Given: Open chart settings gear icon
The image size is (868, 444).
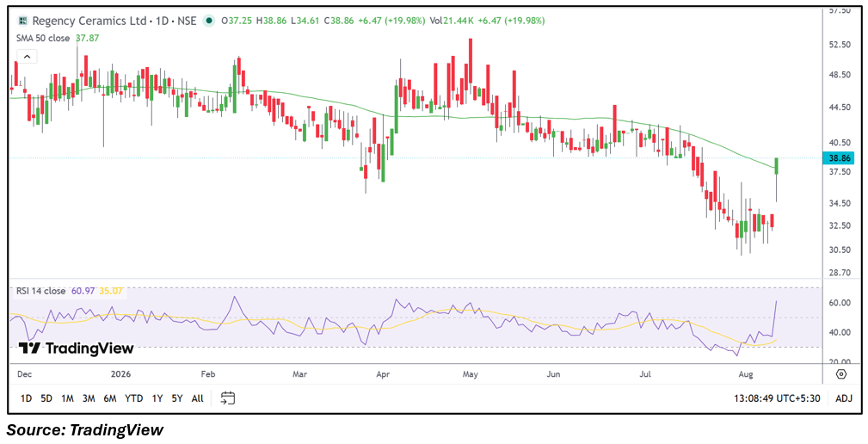Looking at the screenshot, I should click(840, 374).
